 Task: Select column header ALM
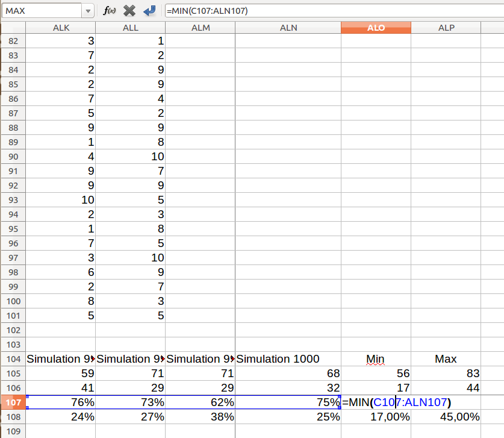click(x=200, y=28)
